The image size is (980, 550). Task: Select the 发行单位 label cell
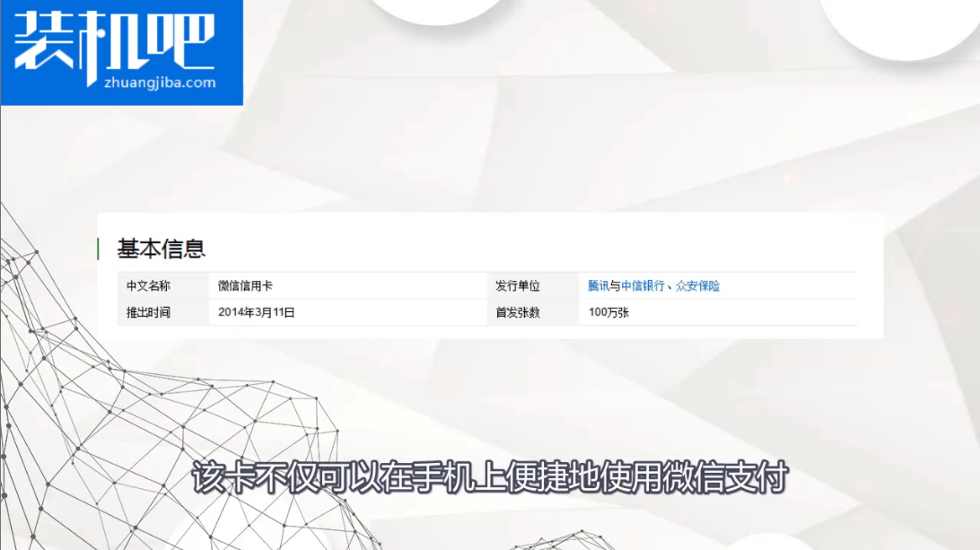(x=518, y=286)
